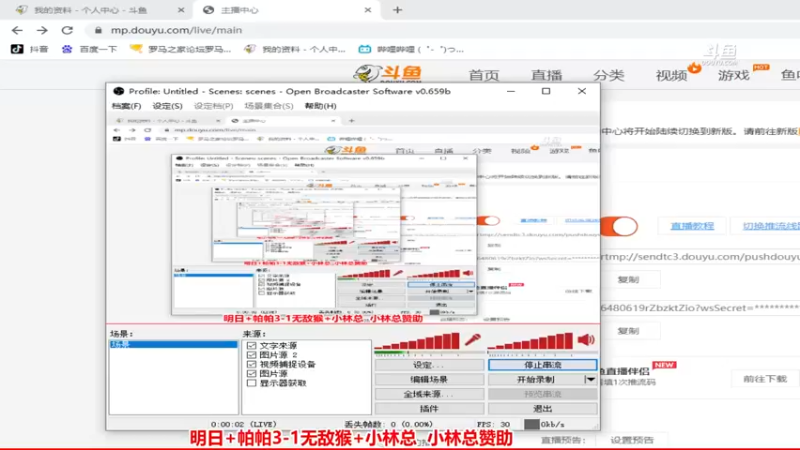This screenshot has width=800, height=450.
Task: Open the 设定档(P) menu
Action: [213, 106]
